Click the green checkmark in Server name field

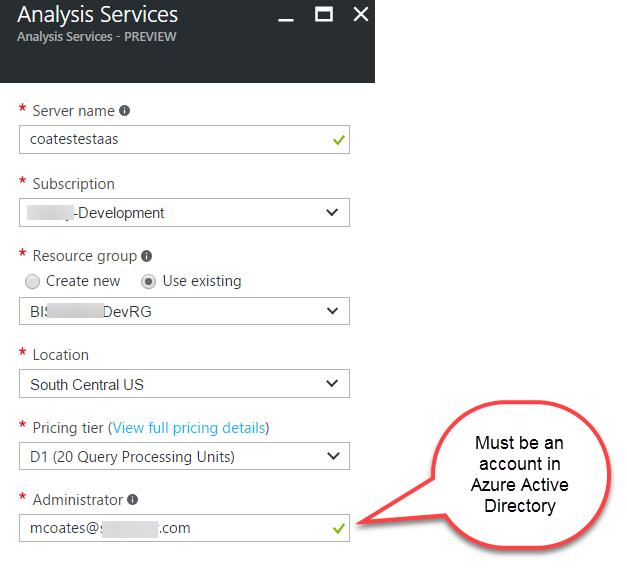(339, 140)
